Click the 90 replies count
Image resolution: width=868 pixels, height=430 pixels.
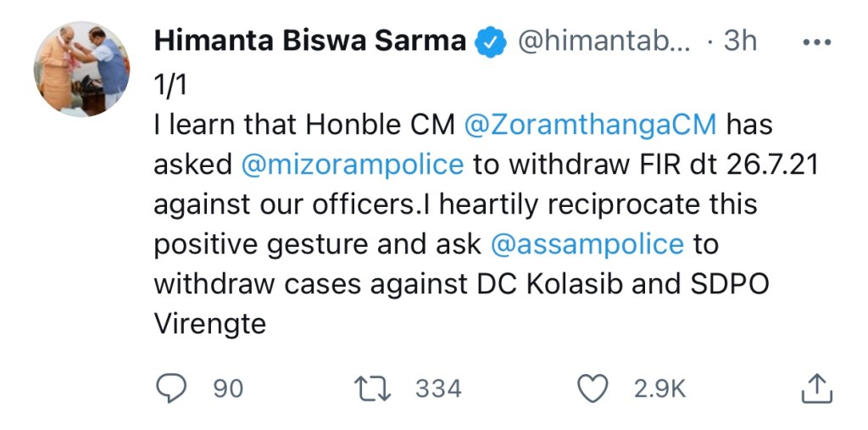pos(228,388)
